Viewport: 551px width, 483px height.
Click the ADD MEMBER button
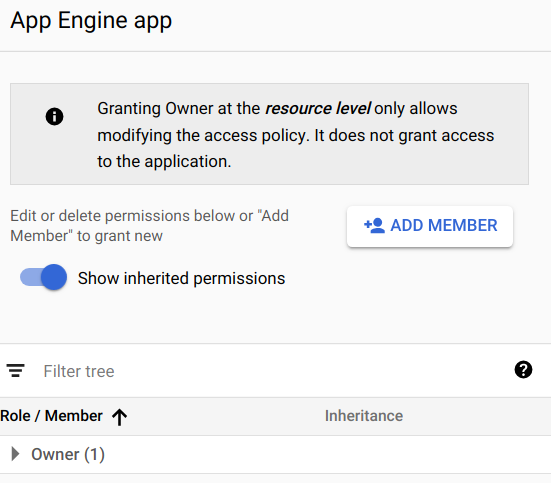pyautogui.click(x=429, y=226)
